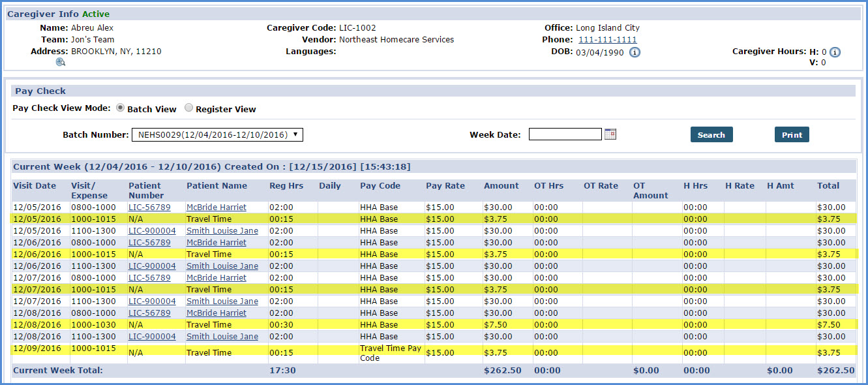Image resolution: width=868 pixels, height=385 pixels.
Task: Select the Register View radio button
Action: click(x=188, y=108)
